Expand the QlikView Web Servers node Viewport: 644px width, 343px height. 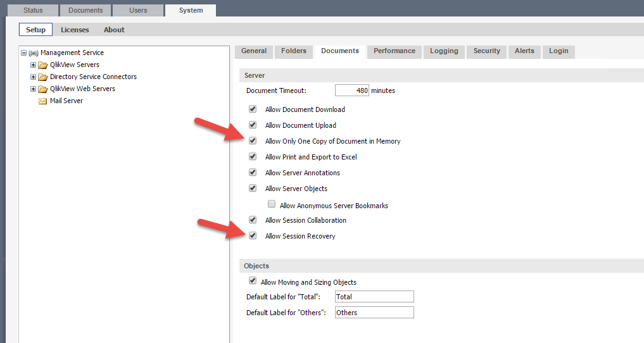pyautogui.click(x=34, y=89)
